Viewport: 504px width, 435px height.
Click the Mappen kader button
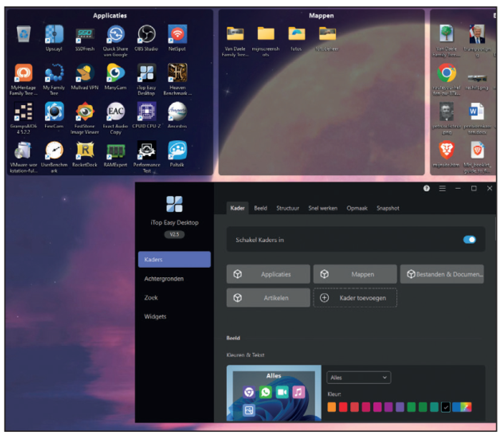click(x=355, y=274)
